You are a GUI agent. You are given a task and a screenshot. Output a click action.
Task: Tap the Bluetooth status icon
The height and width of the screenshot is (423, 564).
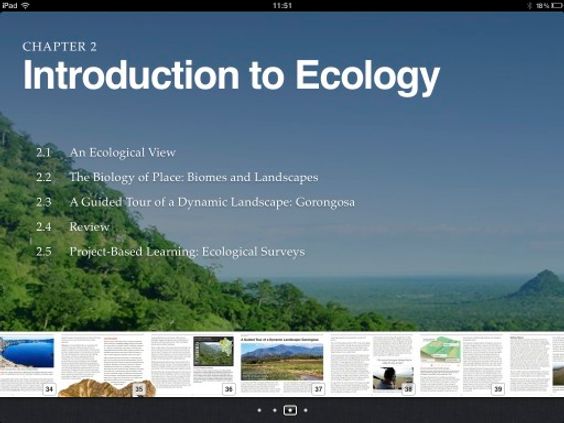pos(529,5)
